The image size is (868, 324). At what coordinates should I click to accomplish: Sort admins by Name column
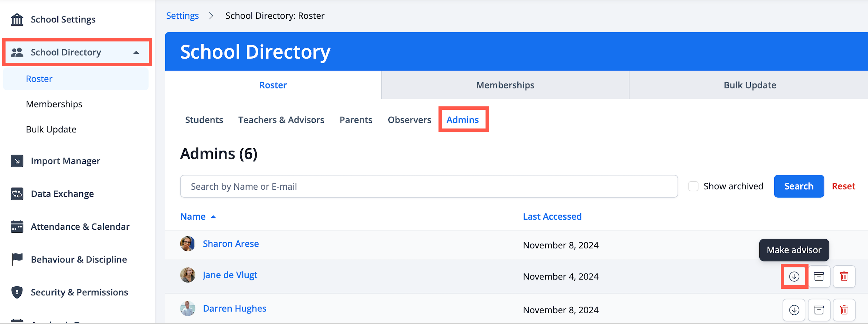pyautogui.click(x=193, y=217)
